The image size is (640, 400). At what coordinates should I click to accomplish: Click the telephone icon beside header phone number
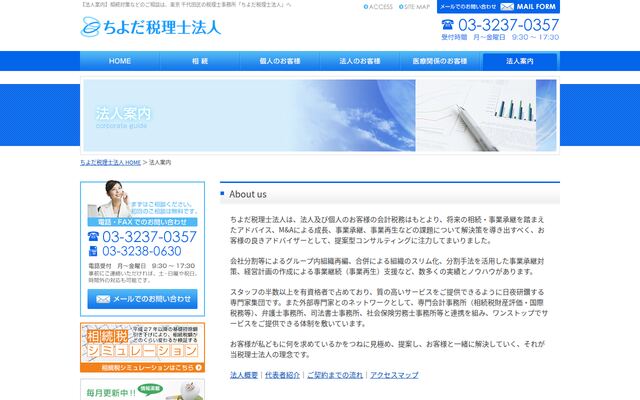[447, 24]
